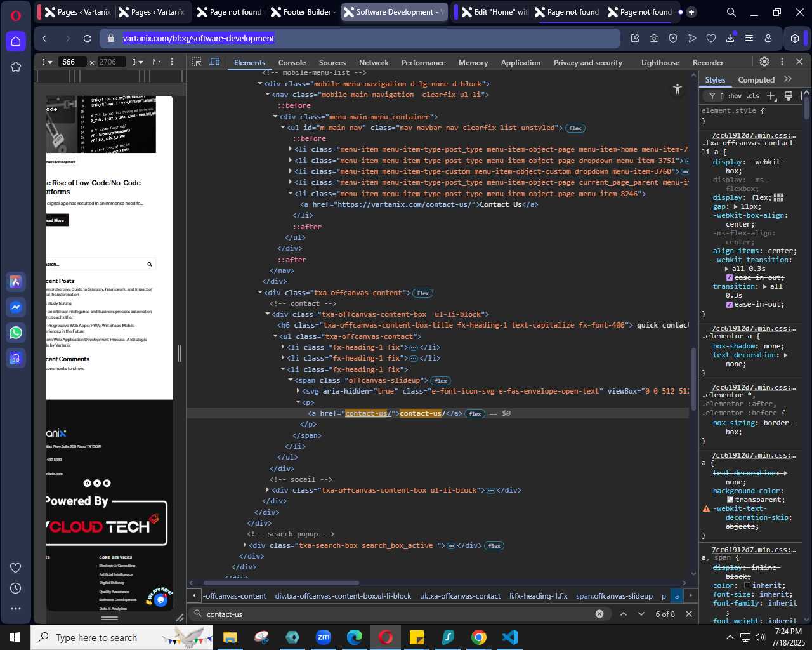Collapse the menu-item-8246 li node

pyautogui.click(x=291, y=194)
